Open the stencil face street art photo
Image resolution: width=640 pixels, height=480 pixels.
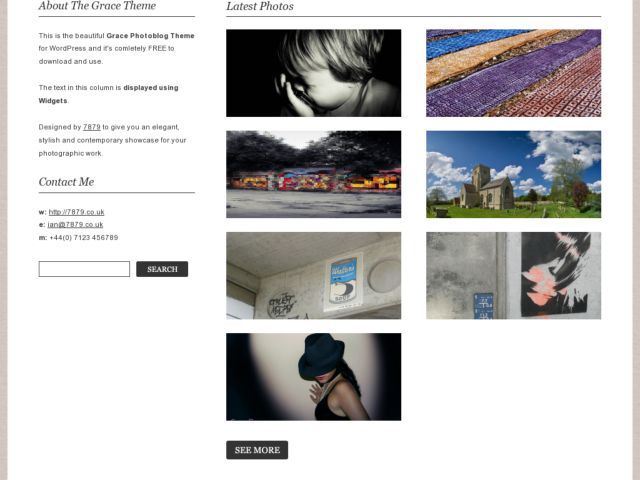(513, 276)
